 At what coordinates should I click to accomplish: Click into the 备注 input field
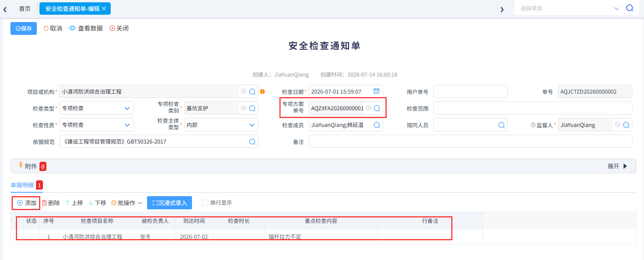click(470, 142)
